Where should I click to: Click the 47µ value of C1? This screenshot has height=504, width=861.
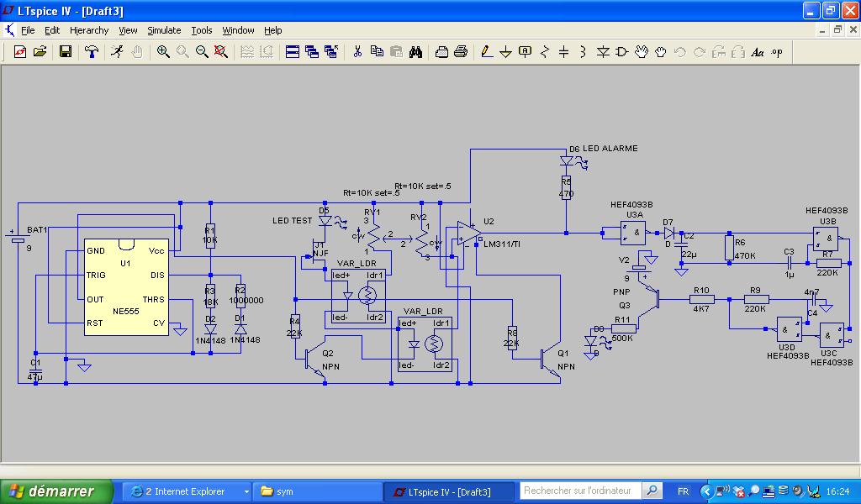point(34,377)
